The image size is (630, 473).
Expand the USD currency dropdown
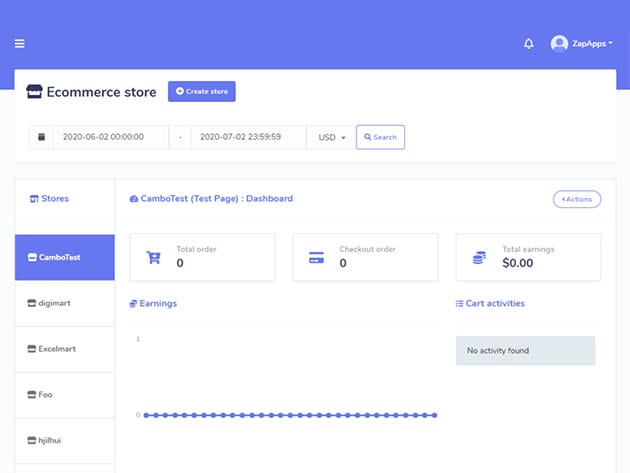pyautogui.click(x=331, y=137)
